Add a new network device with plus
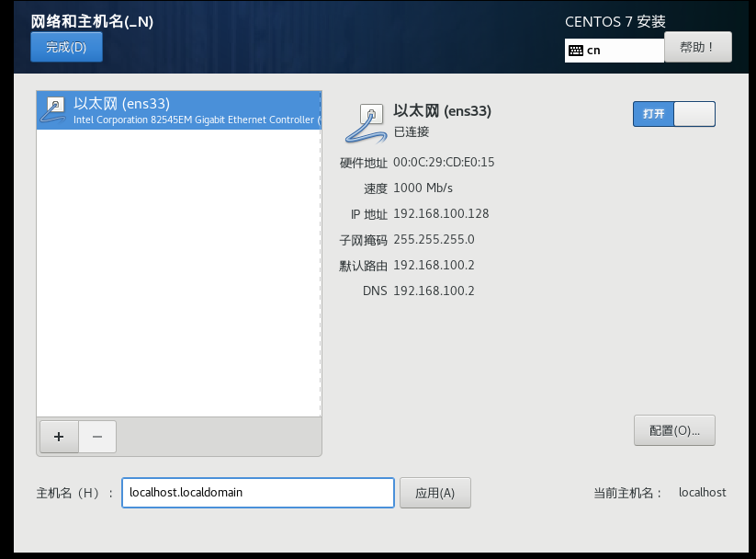The height and width of the screenshot is (559, 756). tap(59, 437)
